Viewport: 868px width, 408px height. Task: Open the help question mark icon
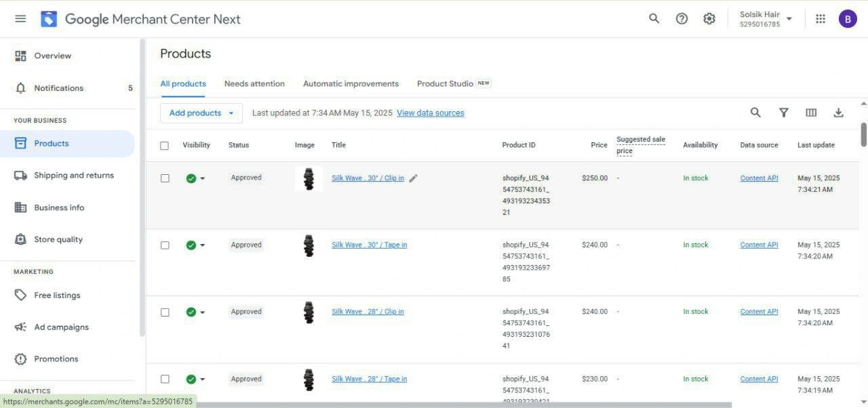coord(682,19)
